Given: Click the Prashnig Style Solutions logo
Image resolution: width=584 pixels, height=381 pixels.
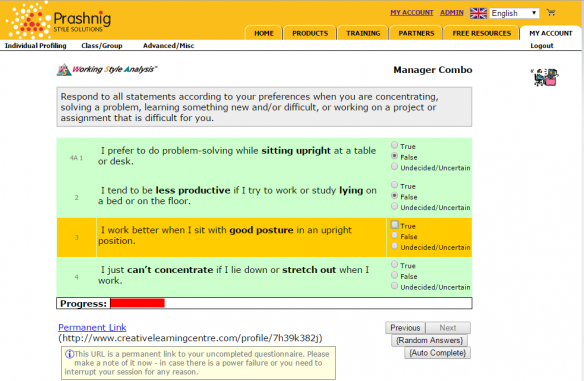Looking at the screenshot, I should [59, 20].
